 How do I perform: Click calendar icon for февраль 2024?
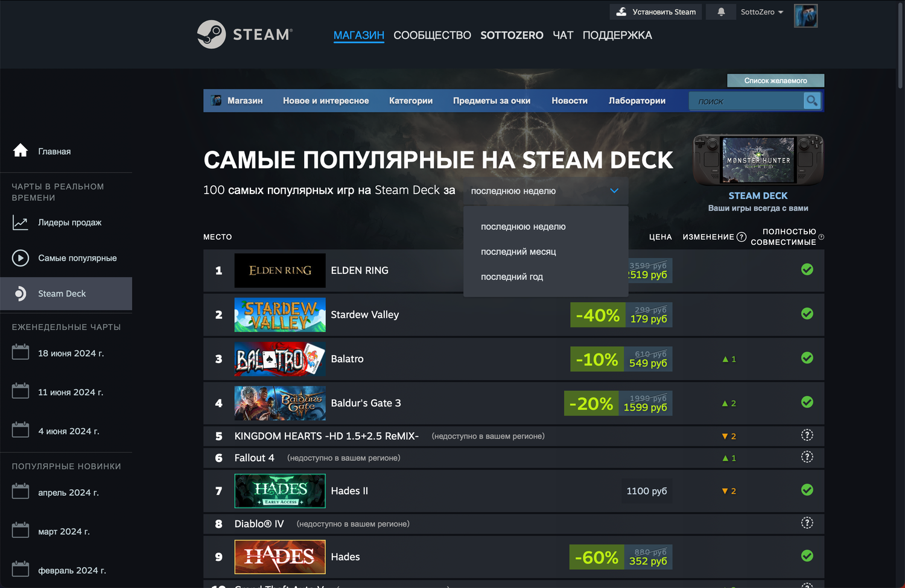coord(21,569)
